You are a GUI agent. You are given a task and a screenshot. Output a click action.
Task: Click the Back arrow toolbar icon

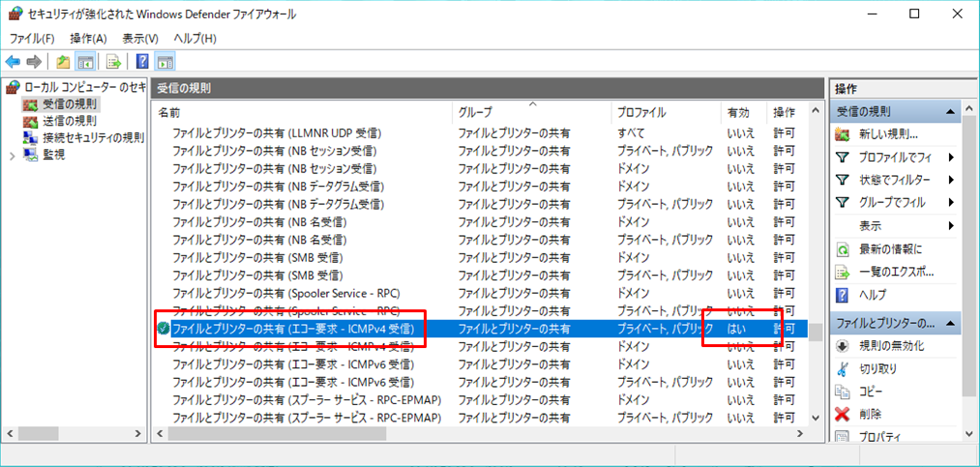(x=14, y=62)
